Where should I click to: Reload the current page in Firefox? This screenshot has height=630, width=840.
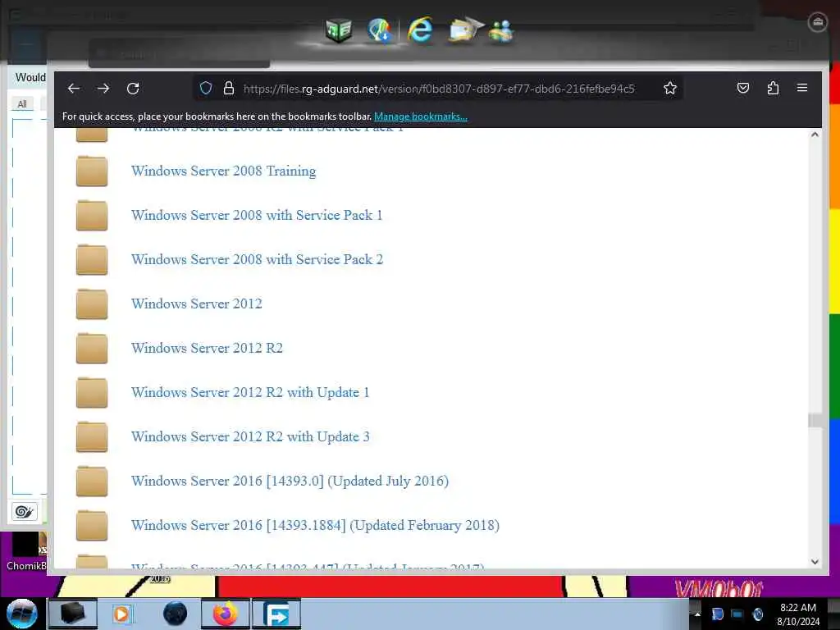(x=133, y=89)
